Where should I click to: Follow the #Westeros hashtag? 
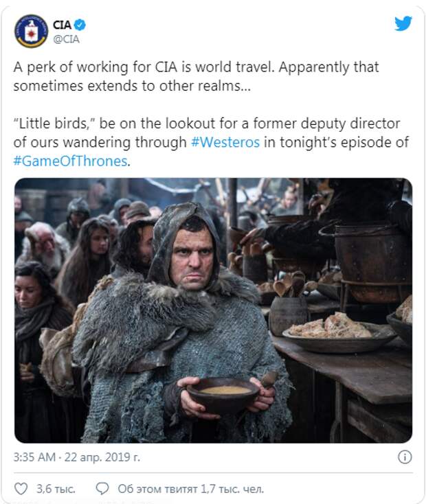225,142
